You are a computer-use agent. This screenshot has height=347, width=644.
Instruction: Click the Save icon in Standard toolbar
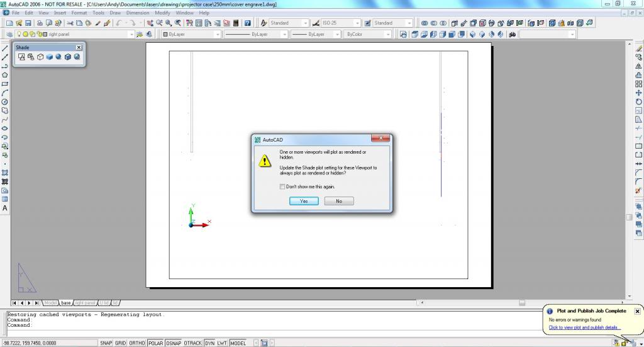27,23
